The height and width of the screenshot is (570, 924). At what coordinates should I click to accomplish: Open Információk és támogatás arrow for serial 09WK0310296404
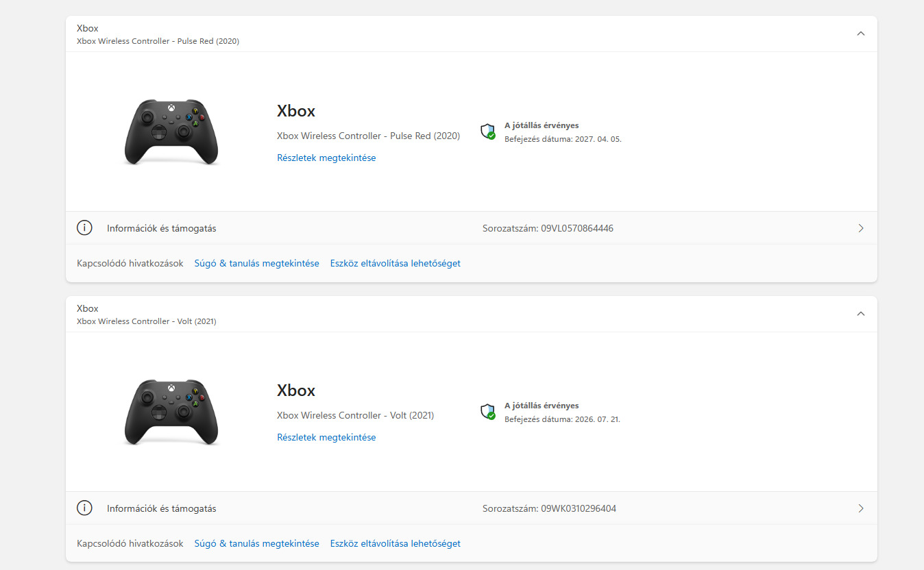coord(861,508)
